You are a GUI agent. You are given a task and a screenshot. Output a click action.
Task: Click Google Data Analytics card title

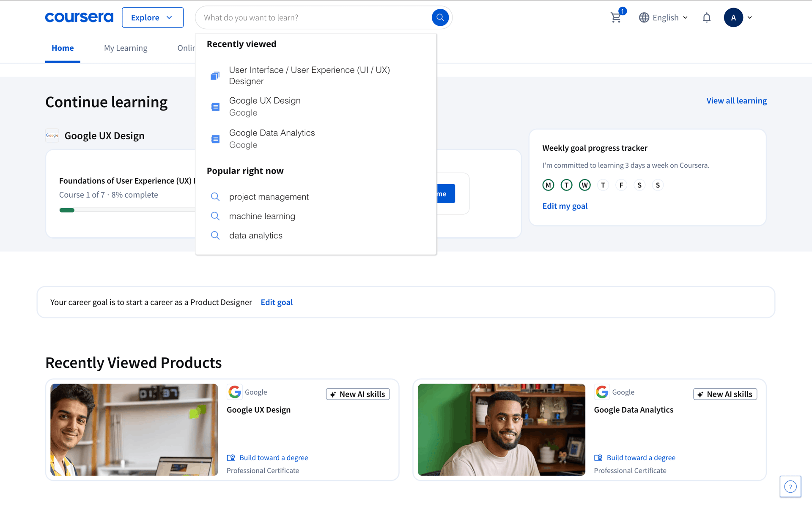pos(634,410)
